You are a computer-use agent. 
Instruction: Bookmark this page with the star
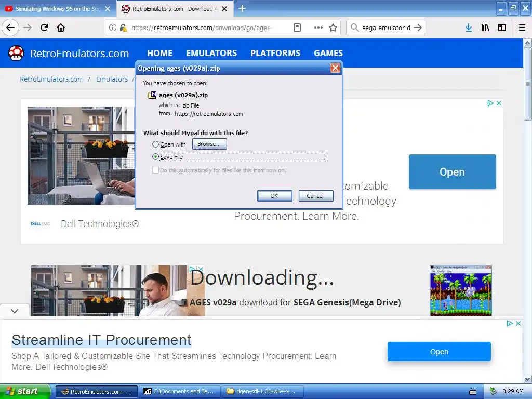(x=333, y=28)
